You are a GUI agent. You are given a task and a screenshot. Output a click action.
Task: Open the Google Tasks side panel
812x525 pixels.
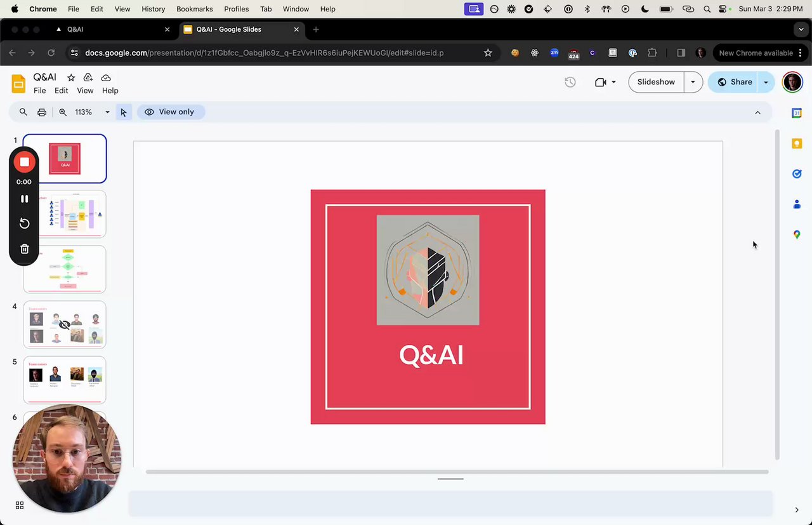click(x=797, y=174)
